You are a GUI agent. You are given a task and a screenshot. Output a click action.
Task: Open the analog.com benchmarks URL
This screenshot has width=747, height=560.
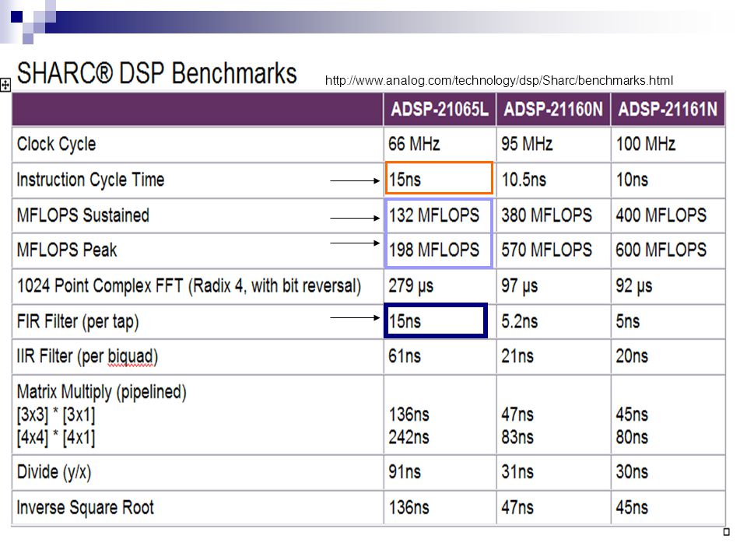tap(499, 80)
